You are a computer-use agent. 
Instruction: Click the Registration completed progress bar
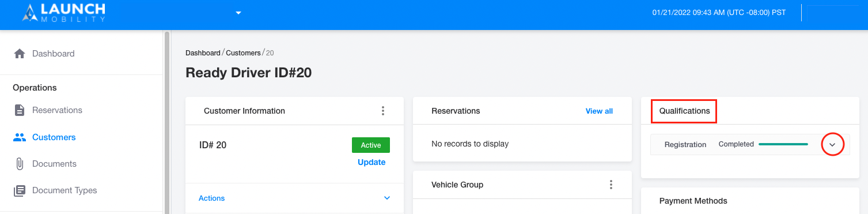[783, 144]
